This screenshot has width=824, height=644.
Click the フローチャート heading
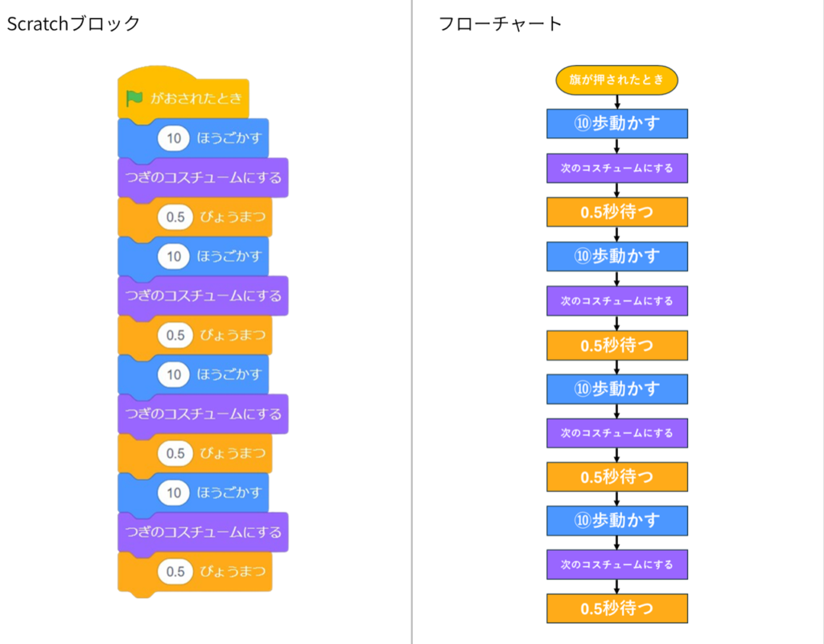(500, 24)
